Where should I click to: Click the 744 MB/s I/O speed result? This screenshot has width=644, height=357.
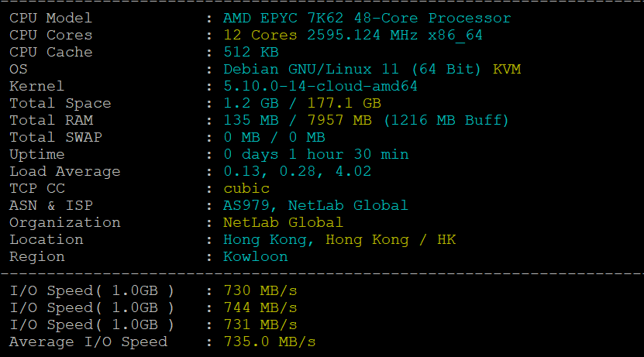click(x=260, y=307)
